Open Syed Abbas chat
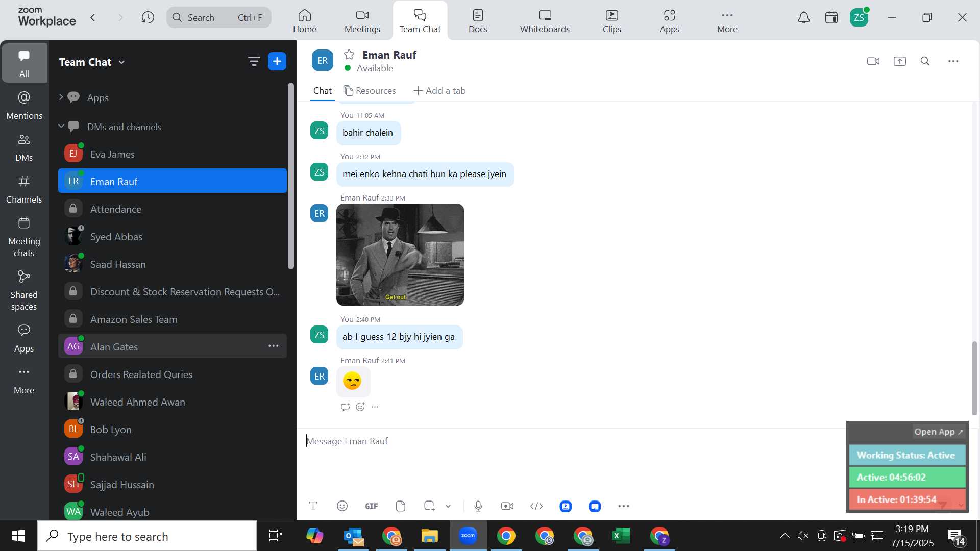Screen dimensions: 980x551 tap(173, 237)
